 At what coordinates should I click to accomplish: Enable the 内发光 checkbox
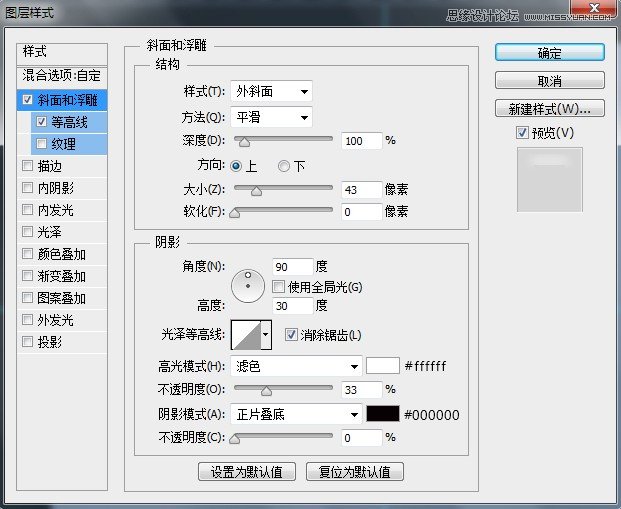pyautogui.click(x=27, y=210)
